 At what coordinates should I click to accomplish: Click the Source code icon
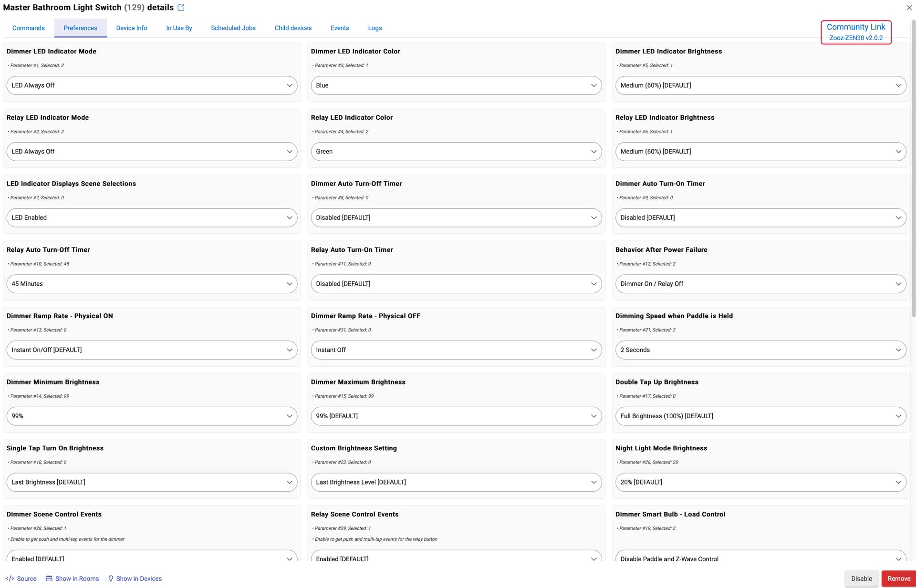tap(10, 578)
